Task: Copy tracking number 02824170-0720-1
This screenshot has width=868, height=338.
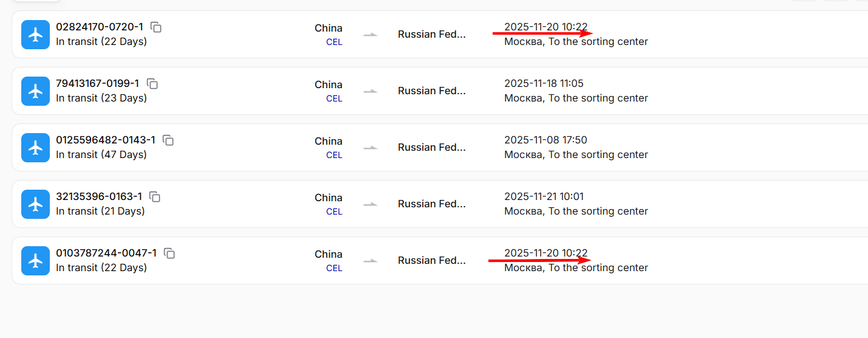Action: [156, 27]
